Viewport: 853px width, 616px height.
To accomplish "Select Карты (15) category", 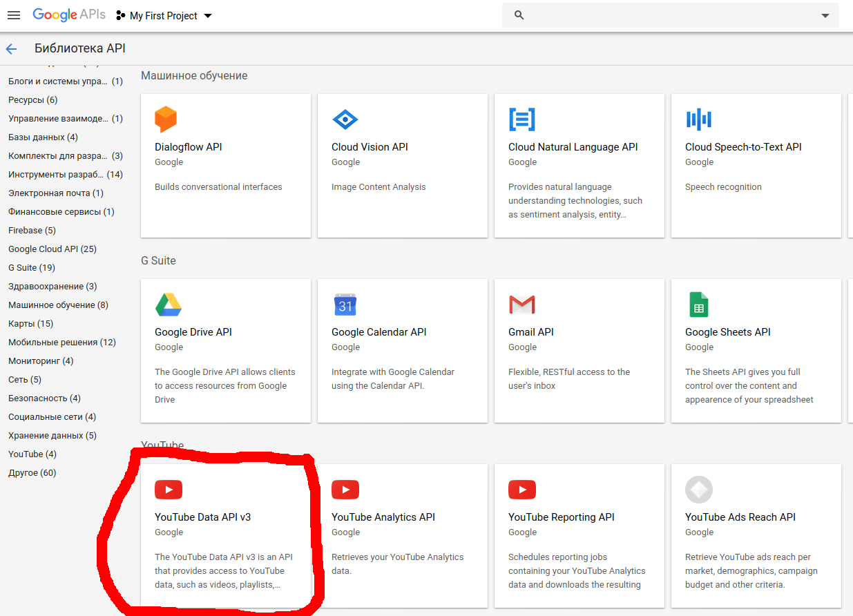I will click(x=30, y=323).
